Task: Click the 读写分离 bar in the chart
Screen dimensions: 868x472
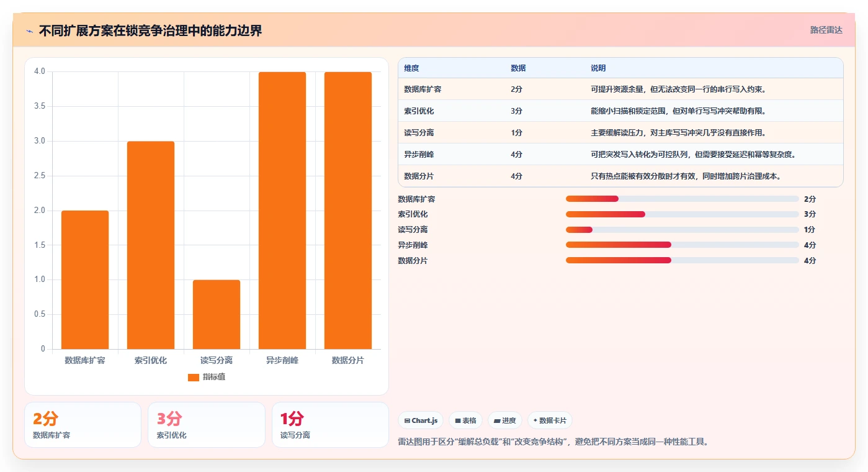Action: pyautogui.click(x=217, y=314)
